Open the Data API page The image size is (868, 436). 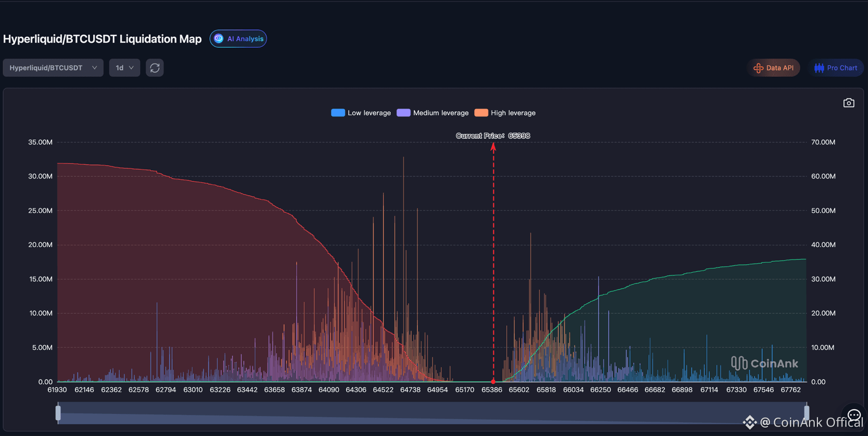pyautogui.click(x=773, y=68)
